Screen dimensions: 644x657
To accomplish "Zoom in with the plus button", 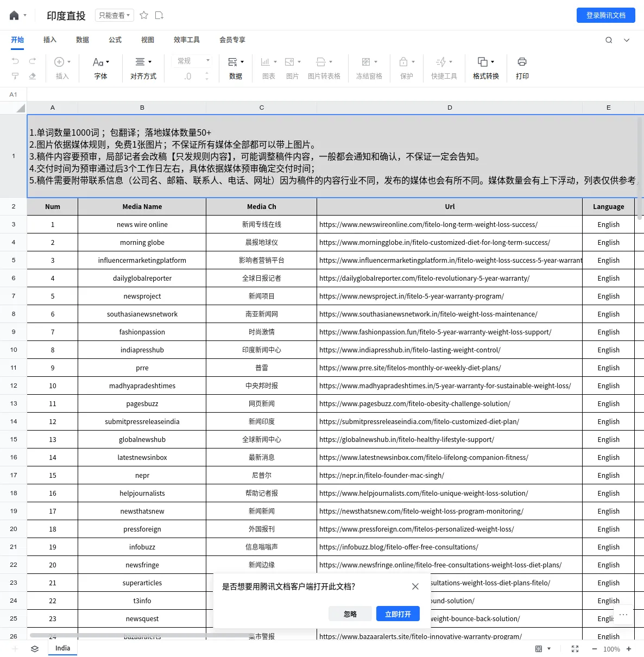I will [629, 649].
